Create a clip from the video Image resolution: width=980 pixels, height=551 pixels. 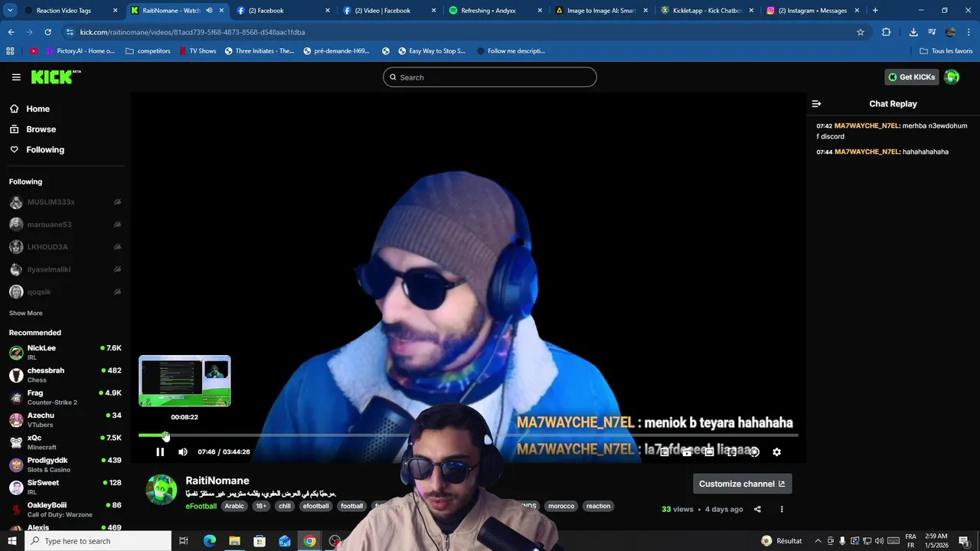click(x=688, y=452)
